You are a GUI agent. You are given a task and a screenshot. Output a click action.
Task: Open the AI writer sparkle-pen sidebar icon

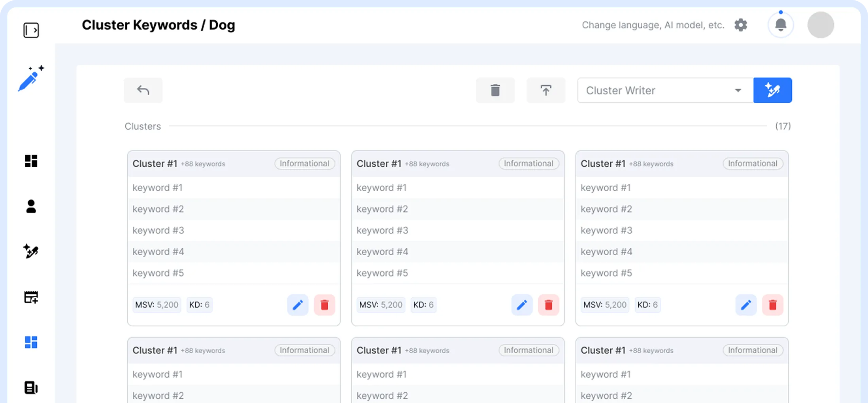click(31, 251)
